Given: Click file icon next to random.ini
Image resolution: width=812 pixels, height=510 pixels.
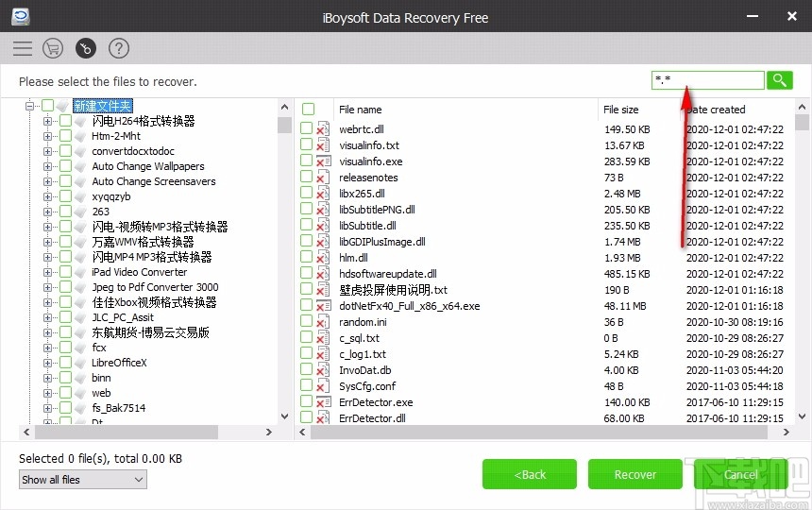Looking at the screenshot, I should (x=323, y=321).
